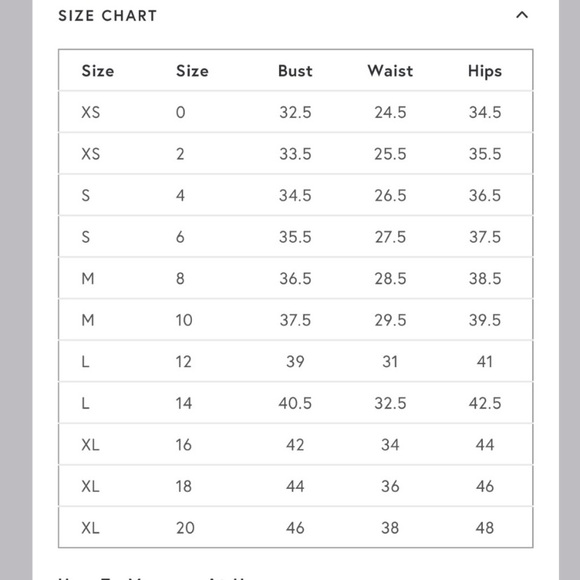Click the first Size column header
Image resolution: width=580 pixels, height=580 pixels.
(98, 71)
